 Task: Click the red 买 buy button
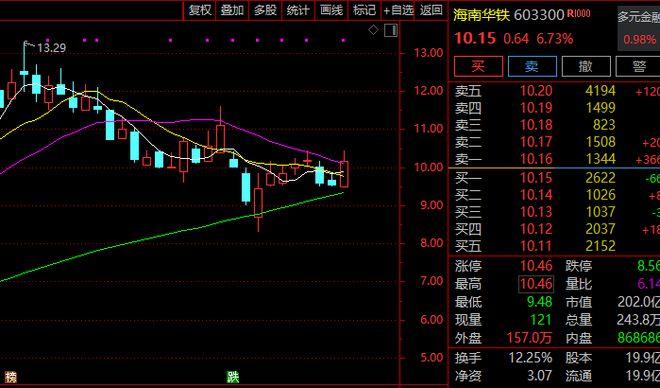(x=478, y=66)
